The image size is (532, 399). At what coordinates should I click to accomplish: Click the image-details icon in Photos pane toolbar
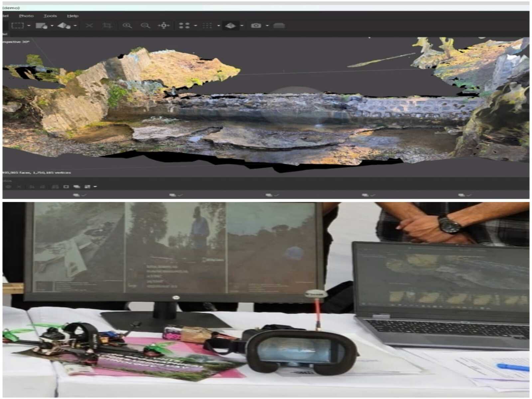pos(87,187)
